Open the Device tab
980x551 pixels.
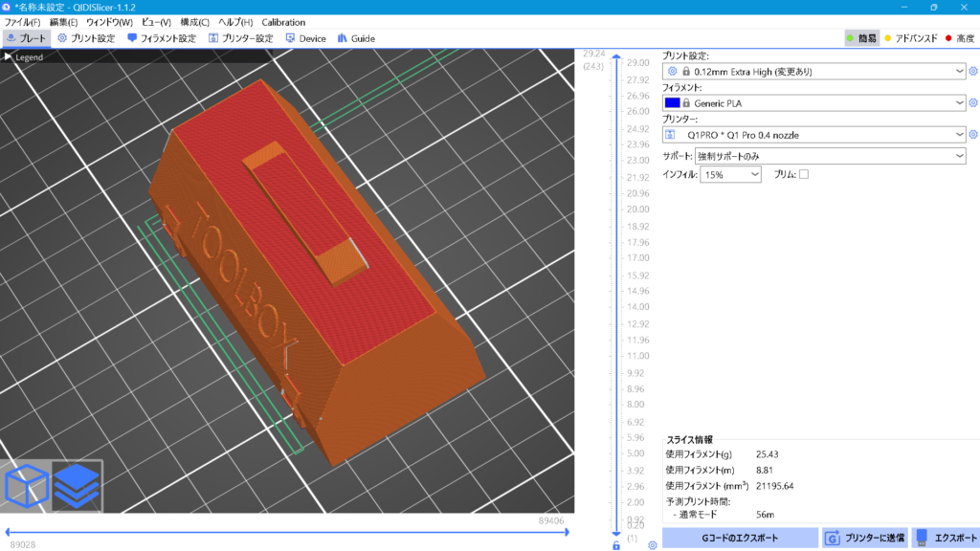tap(305, 38)
